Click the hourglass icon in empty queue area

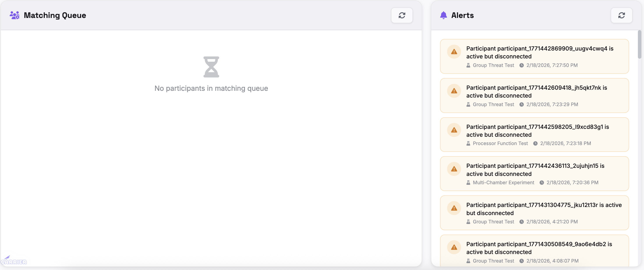click(x=211, y=67)
